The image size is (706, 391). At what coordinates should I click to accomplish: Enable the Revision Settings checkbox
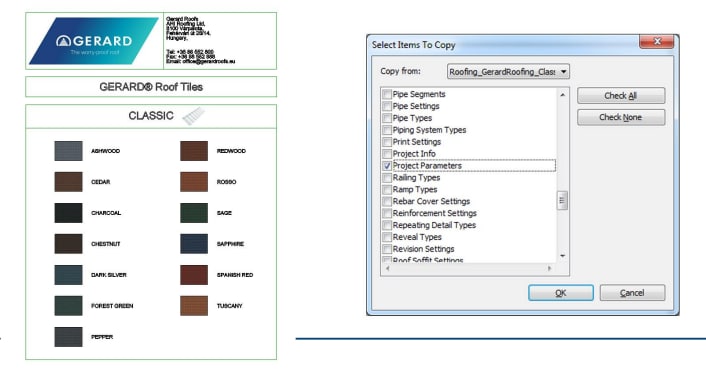(387, 249)
